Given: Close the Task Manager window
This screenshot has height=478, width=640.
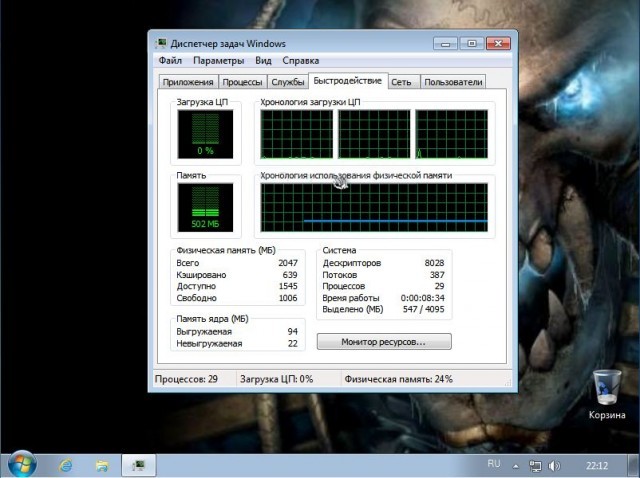Looking at the screenshot, I should tap(498, 43).
